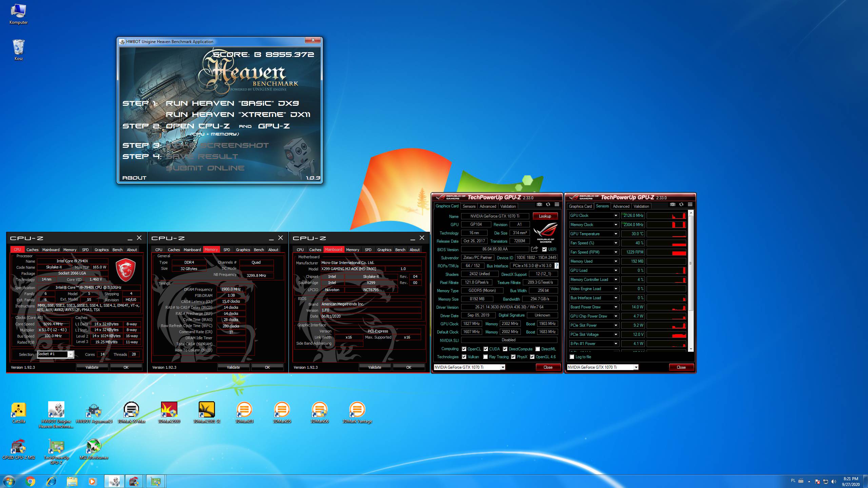This screenshot has width=868, height=488.
Task: Click the BIOS export share icon in GPU-Z
Action: (x=535, y=249)
